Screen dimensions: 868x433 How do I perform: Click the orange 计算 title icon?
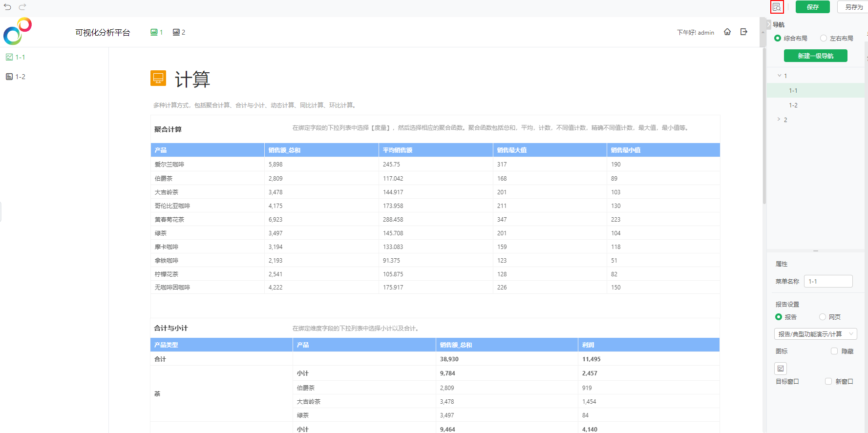point(158,78)
